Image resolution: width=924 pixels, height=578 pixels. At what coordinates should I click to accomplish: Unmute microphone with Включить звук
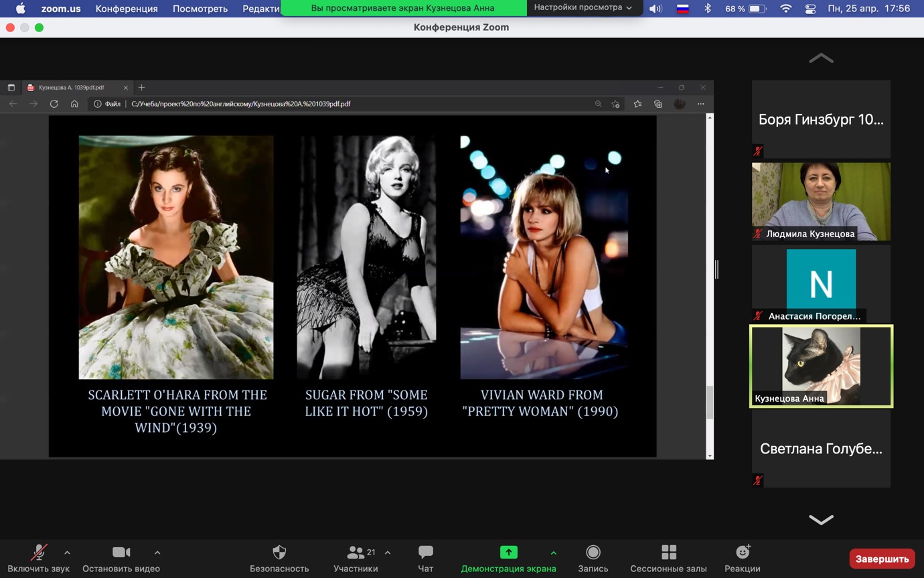39,559
